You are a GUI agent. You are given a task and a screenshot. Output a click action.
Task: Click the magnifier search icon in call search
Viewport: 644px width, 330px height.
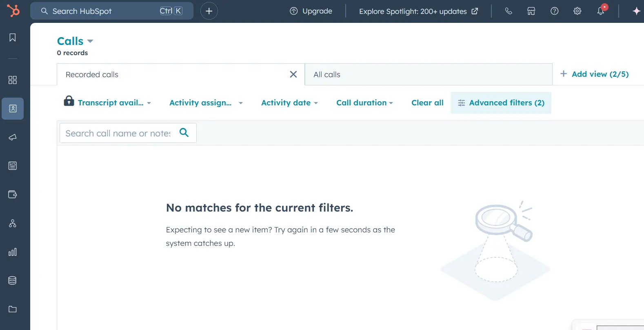click(184, 132)
